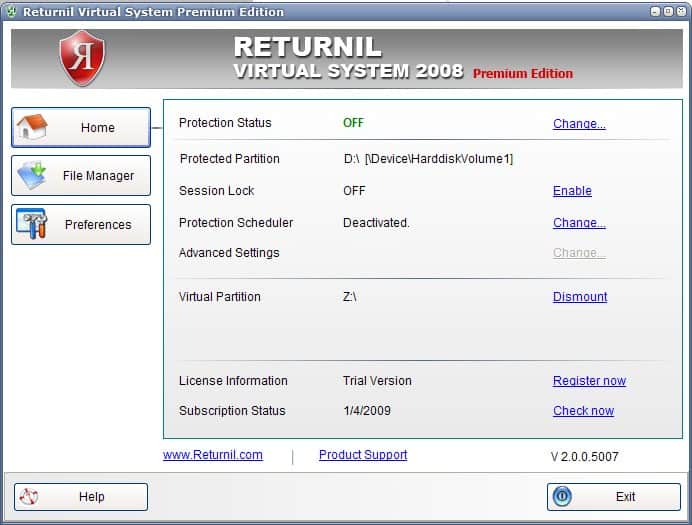This screenshot has height=525, width=692.
Task: Click the green OFF protection status value
Action: 354,123
